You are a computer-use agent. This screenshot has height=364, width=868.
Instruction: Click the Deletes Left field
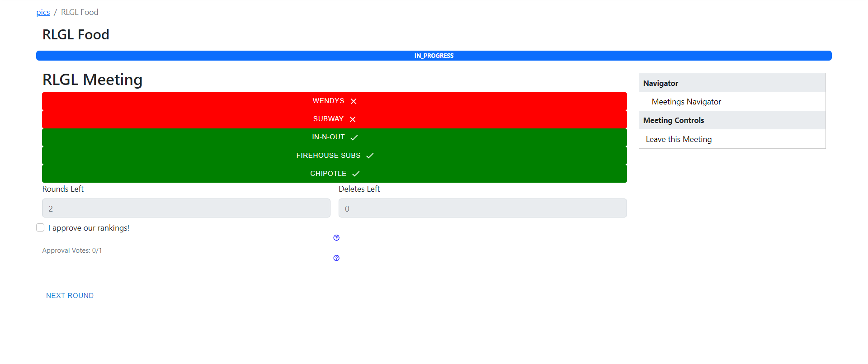pyautogui.click(x=483, y=208)
